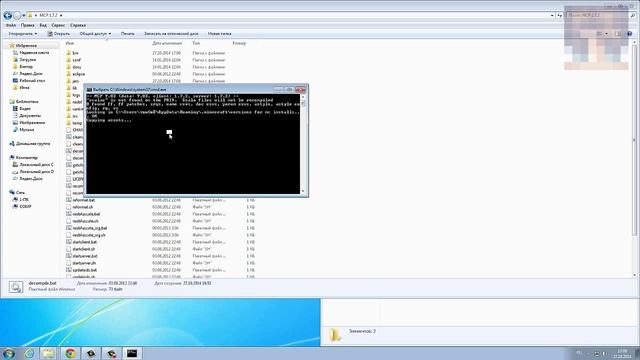Open Изображения library in navigation pane
The image size is (640, 360).
pos(32,122)
